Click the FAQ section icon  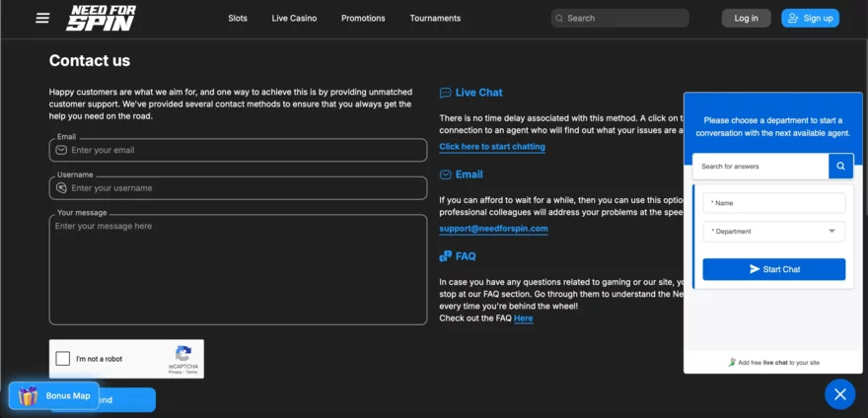click(446, 256)
